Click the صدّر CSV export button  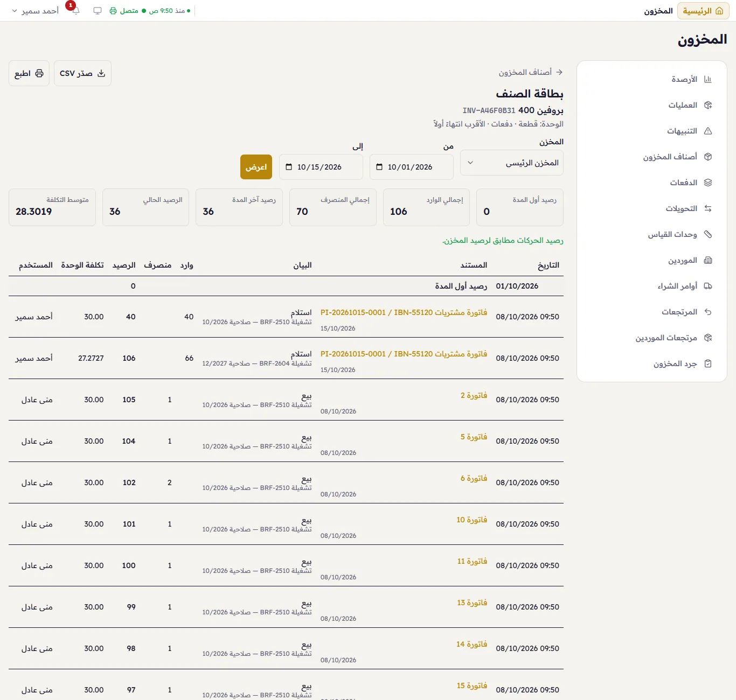[x=82, y=73]
